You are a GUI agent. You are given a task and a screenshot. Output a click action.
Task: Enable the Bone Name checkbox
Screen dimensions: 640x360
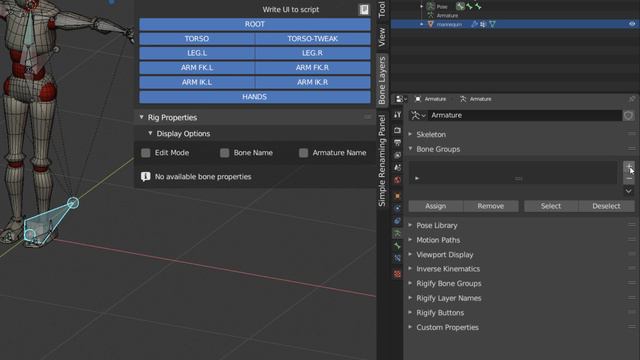click(x=224, y=153)
